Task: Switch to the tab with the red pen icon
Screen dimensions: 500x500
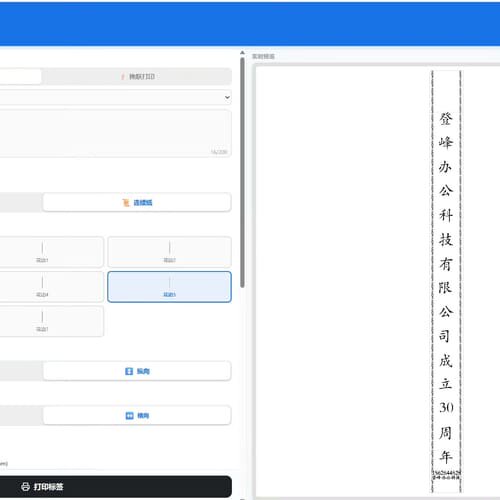Action: click(137, 77)
